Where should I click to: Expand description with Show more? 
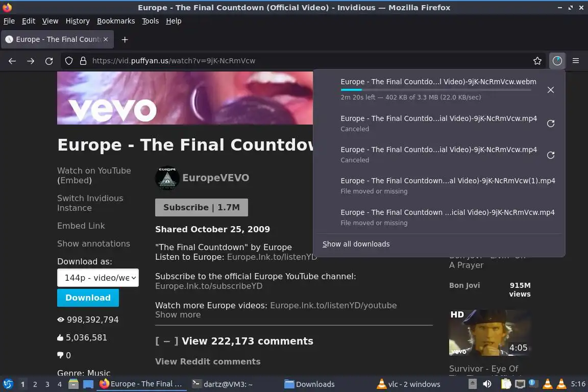(x=178, y=315)
